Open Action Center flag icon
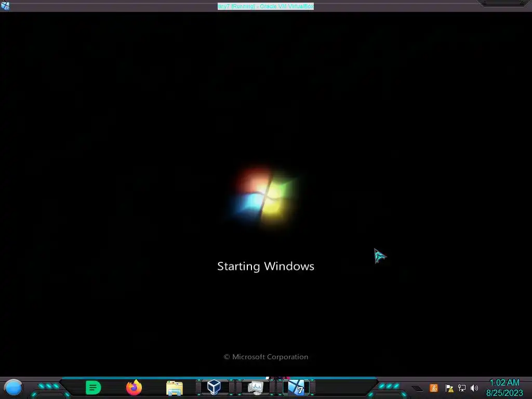The image size is (532, 399). coord(449,388)
